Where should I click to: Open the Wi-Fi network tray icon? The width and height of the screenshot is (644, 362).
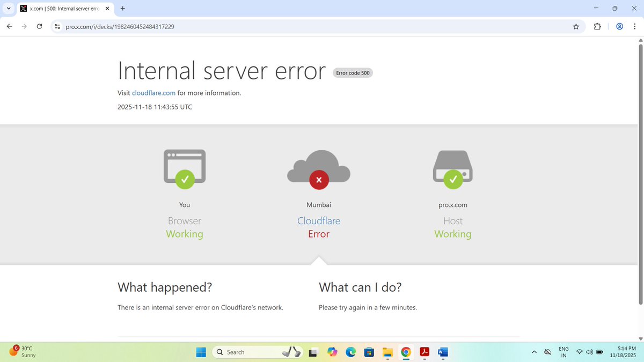click(x=580, y=352)
